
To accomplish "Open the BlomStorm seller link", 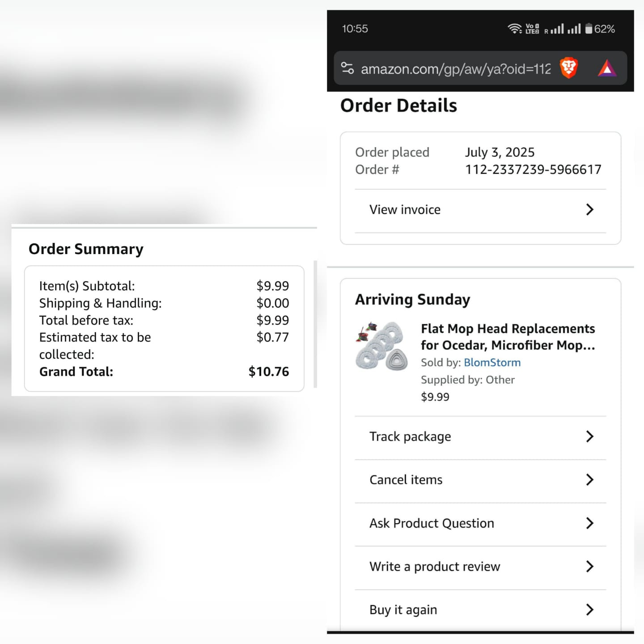I will tap(492, 363).
